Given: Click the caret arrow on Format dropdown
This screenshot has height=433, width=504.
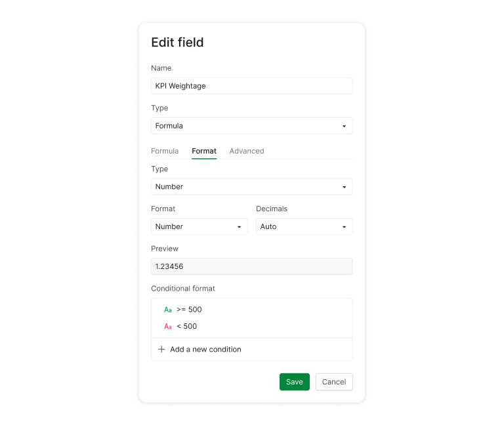Looking at the screenshot, I should click(239, 227).
